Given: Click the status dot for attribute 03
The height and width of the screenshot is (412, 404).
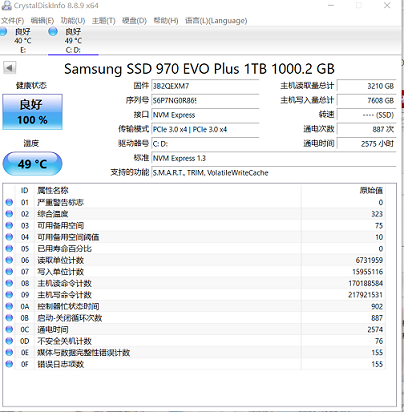Looking at the screenshot, I should [x=9, y=225].
